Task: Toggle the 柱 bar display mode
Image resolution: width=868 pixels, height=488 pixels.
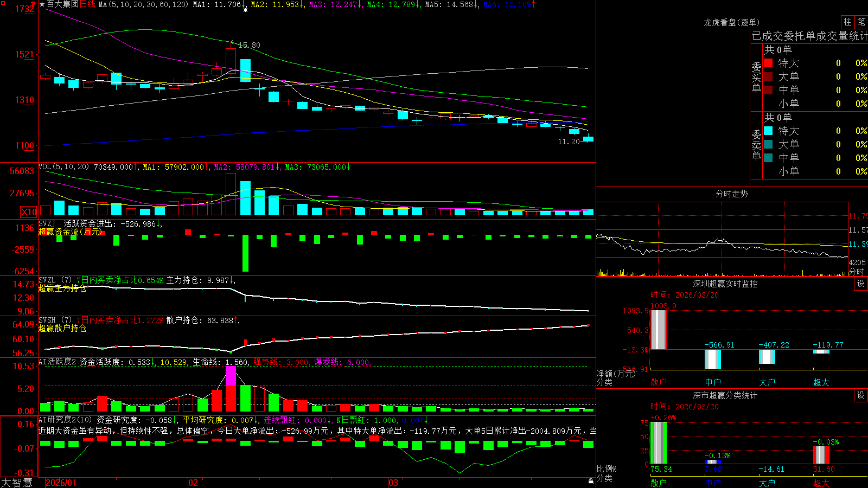Action: point(847,22)
